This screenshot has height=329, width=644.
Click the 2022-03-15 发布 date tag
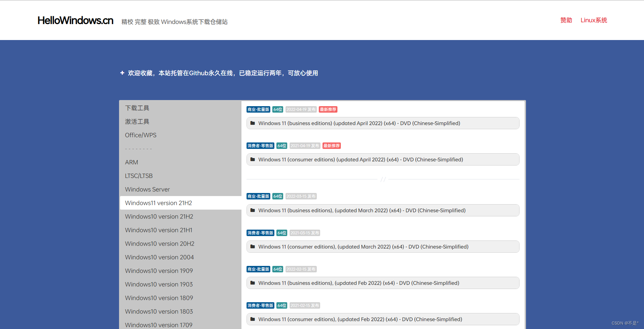[301, 196]
